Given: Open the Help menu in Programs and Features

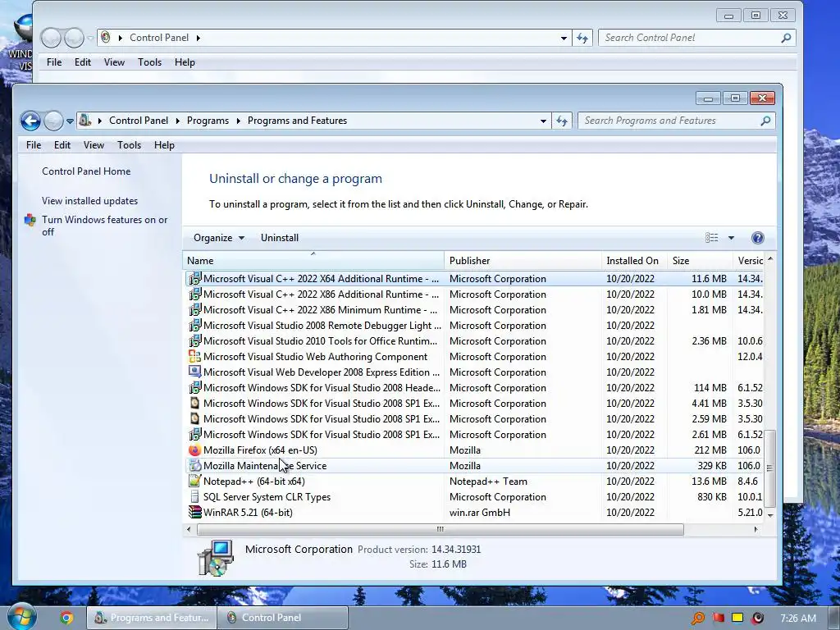Looking at the screenshot, I should (164, 145).
